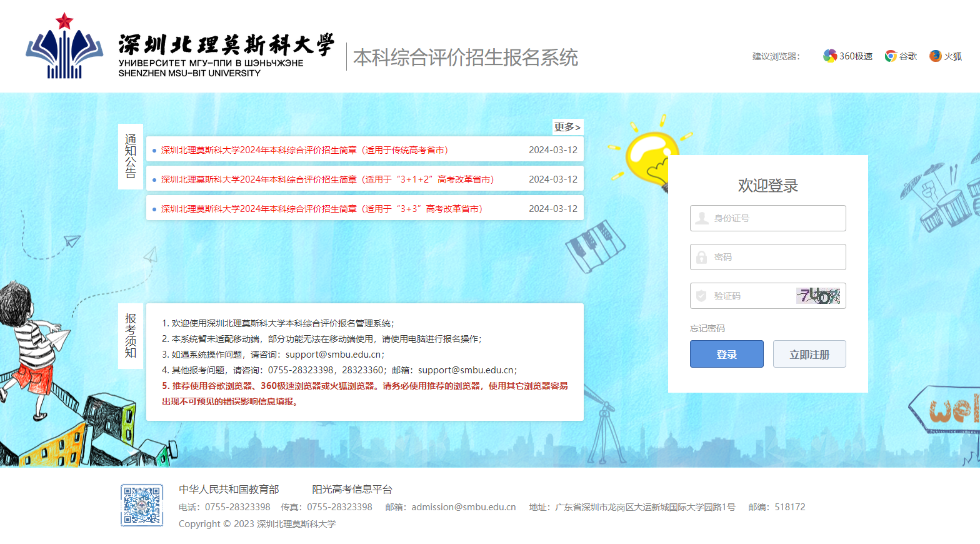Refresh the captcha image
This screenshot has width=980, height=544.
click(818, 296)
